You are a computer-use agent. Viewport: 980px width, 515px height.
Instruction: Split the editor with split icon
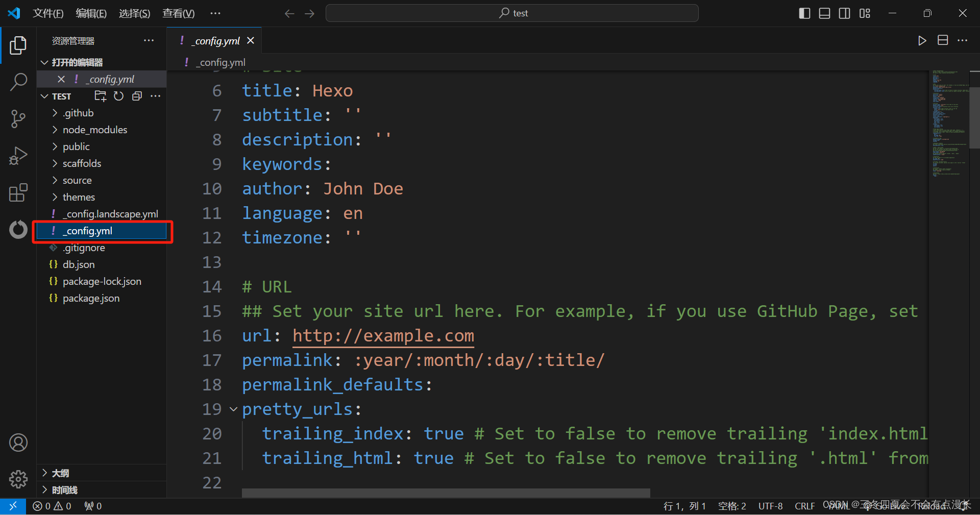click(x=943, y=40)
